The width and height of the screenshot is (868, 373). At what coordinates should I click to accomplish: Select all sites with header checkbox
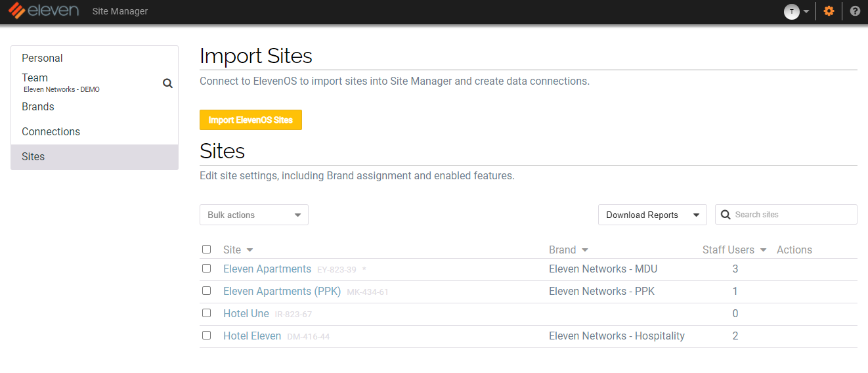(206, 250)
